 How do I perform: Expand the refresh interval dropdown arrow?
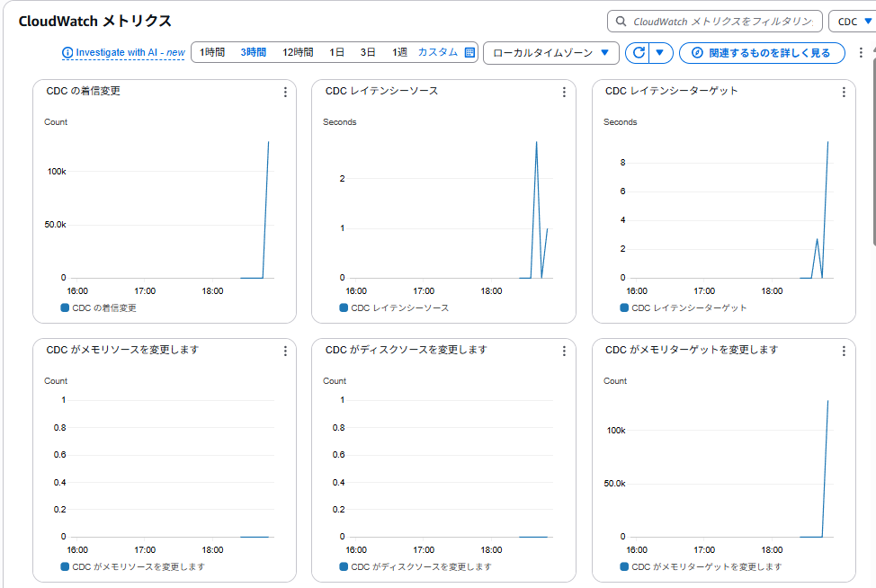point(660,53)
